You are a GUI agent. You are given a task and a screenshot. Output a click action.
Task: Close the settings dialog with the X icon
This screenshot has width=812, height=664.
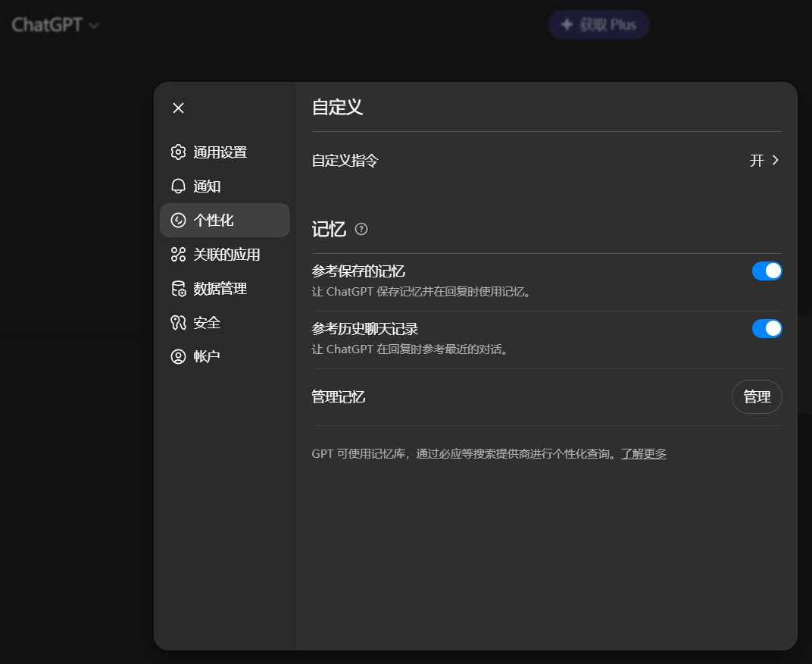178,108
